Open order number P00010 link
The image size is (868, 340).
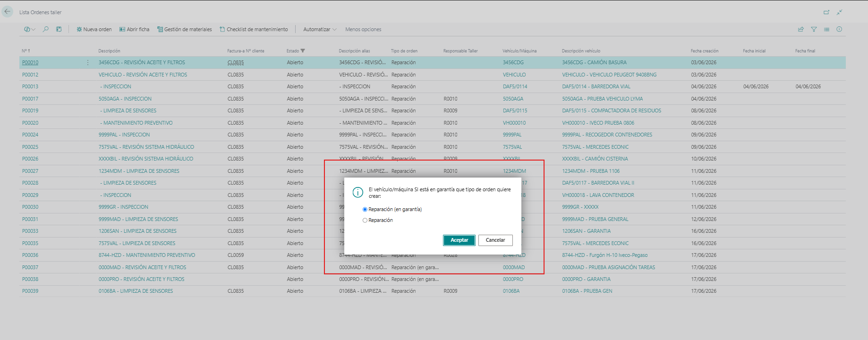(30, 62)
